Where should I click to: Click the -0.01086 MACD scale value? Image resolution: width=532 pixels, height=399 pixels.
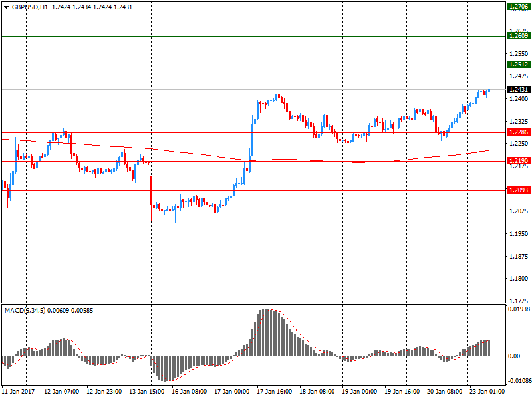[x=519, y=381]
